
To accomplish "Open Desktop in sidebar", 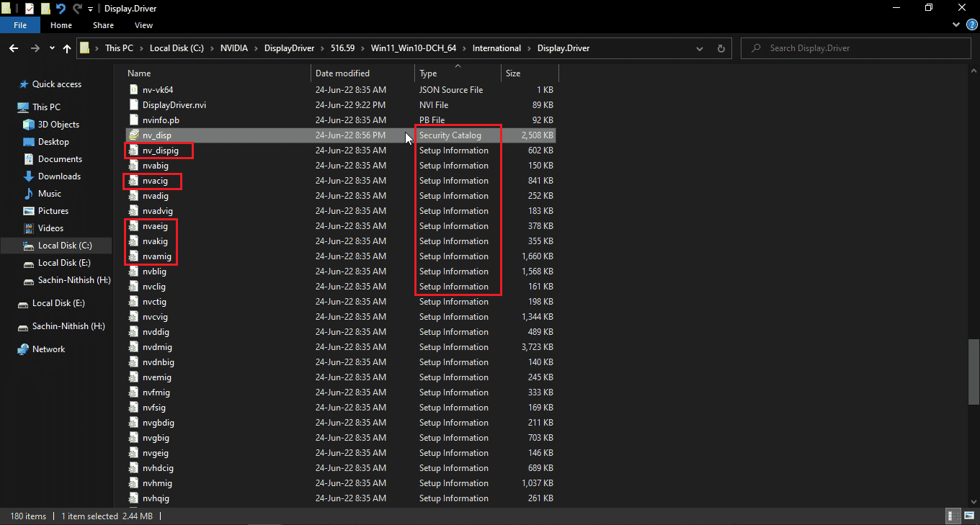I will (x=53, y=142).
